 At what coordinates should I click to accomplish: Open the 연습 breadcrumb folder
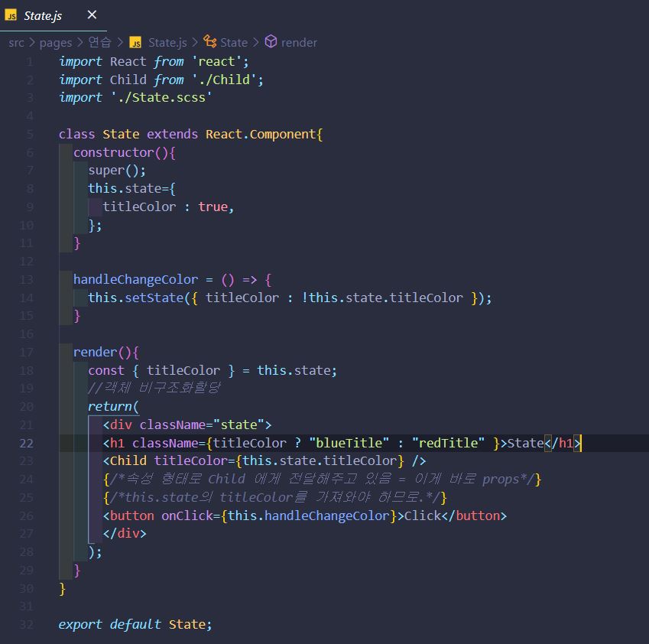(x=99, y=42)
